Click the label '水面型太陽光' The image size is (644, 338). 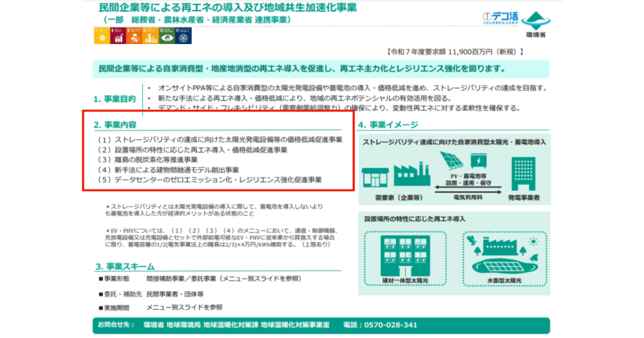(x=504, y=281)
